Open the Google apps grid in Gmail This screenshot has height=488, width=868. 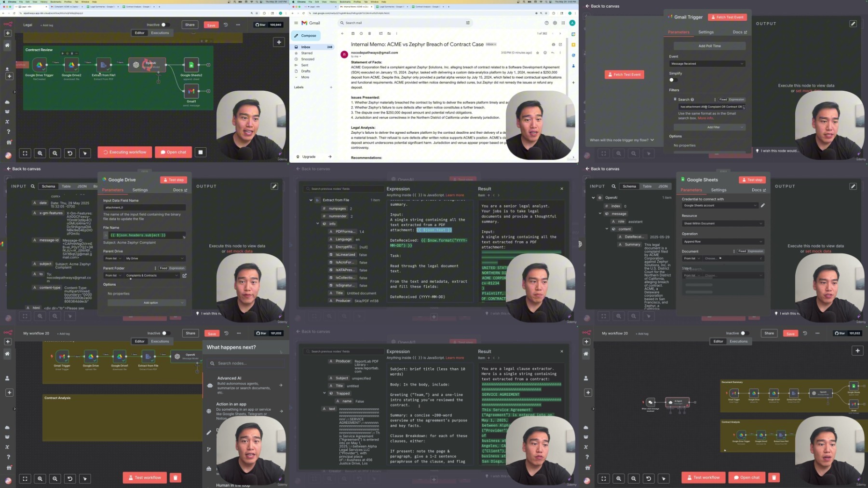(x=563, y=23)
